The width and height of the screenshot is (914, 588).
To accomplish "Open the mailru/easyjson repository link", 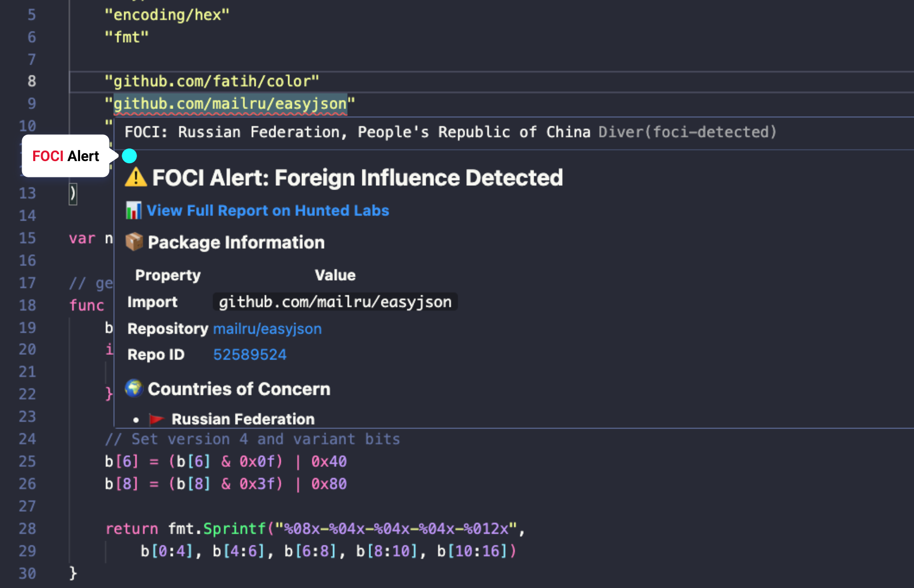I will (267, 328).
